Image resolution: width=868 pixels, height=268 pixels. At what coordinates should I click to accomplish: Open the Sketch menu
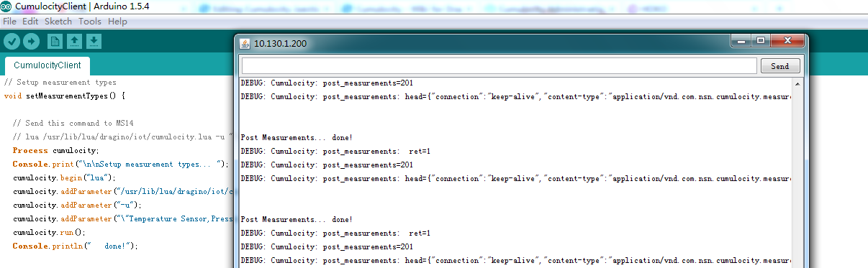coord(58,22)
